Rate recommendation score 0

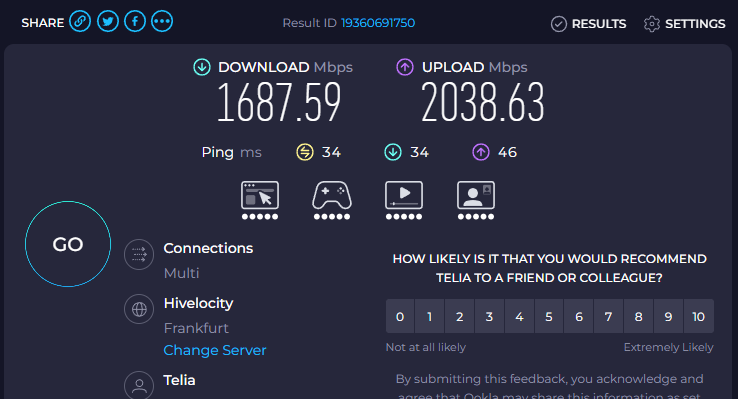(x=400, y=316)
